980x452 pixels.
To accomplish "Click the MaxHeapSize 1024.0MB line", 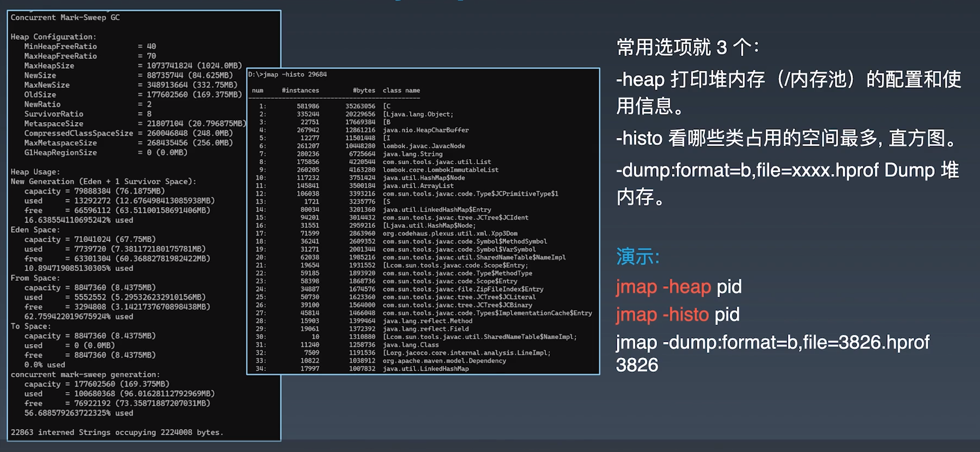I will pos(133,65).
